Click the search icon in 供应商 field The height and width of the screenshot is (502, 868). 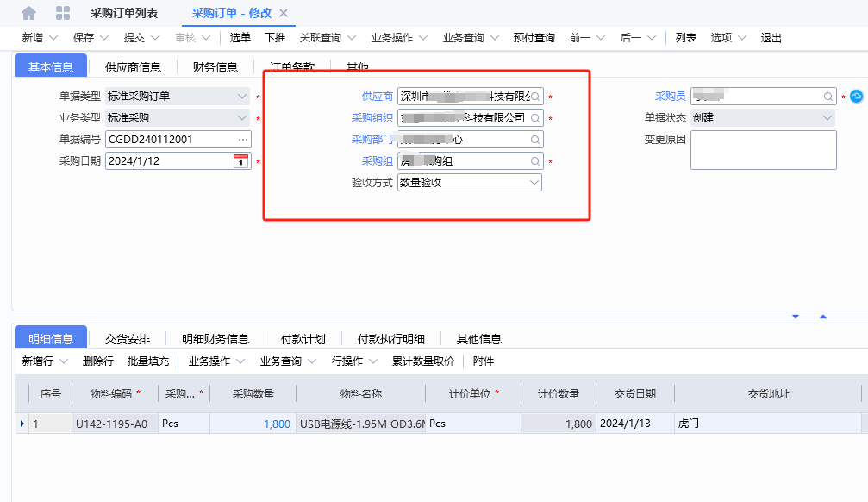pyautogui.click(x=535, y=97)
